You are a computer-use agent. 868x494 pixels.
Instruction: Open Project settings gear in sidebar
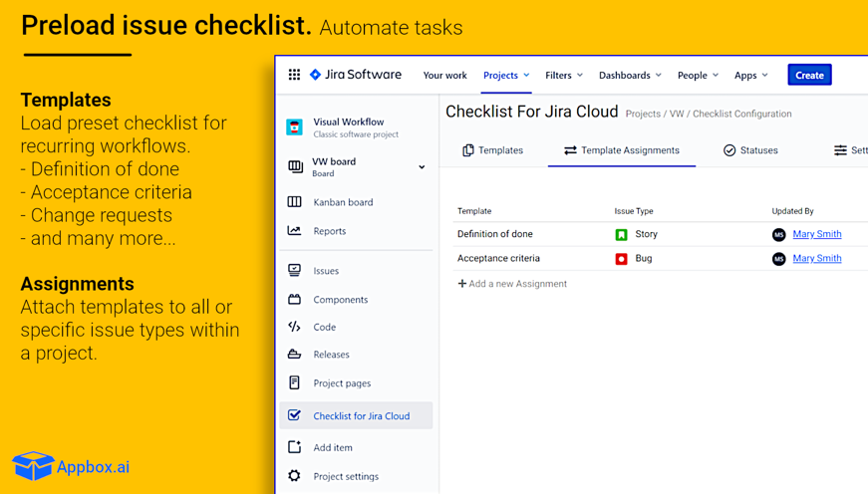pyautogui.click(x=295, y=476)
